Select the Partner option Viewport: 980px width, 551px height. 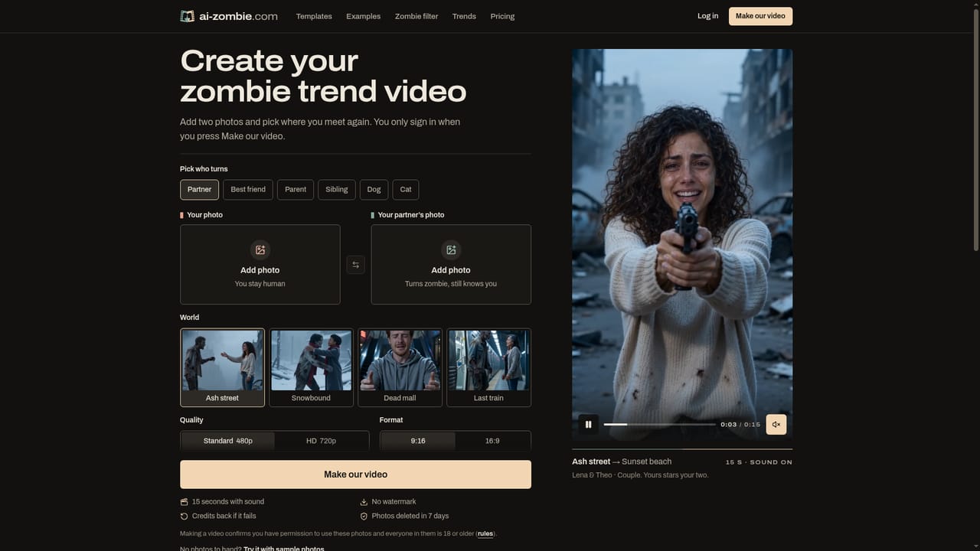click(199, 190)
